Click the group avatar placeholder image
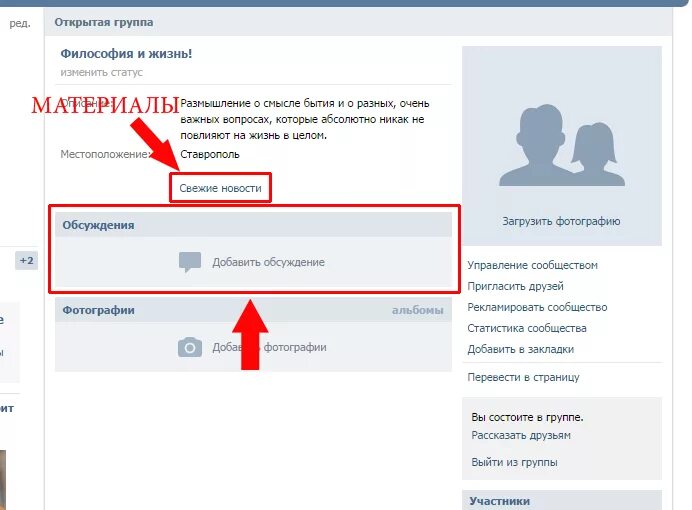 point(562,146)
